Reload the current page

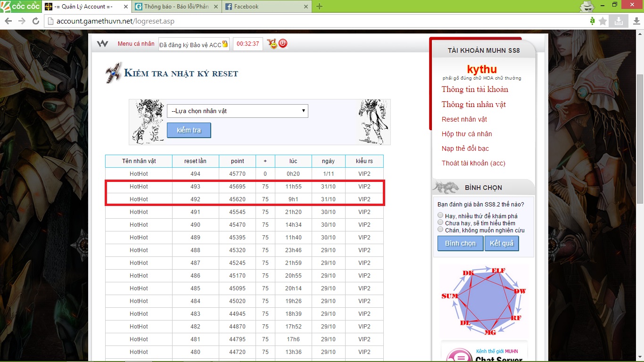[35, 21]
